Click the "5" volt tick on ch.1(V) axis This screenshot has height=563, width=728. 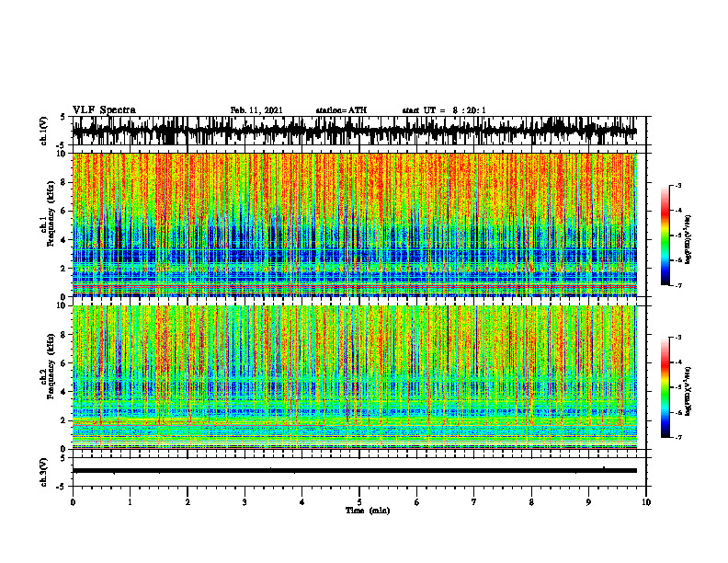(63, 118)
